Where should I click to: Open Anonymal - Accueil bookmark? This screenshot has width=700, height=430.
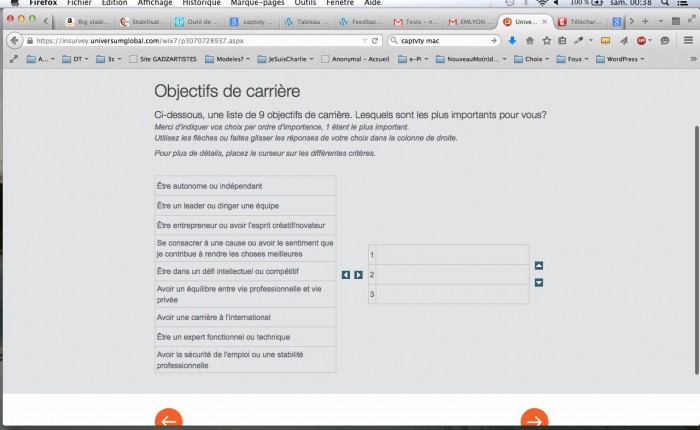(356, 59)
